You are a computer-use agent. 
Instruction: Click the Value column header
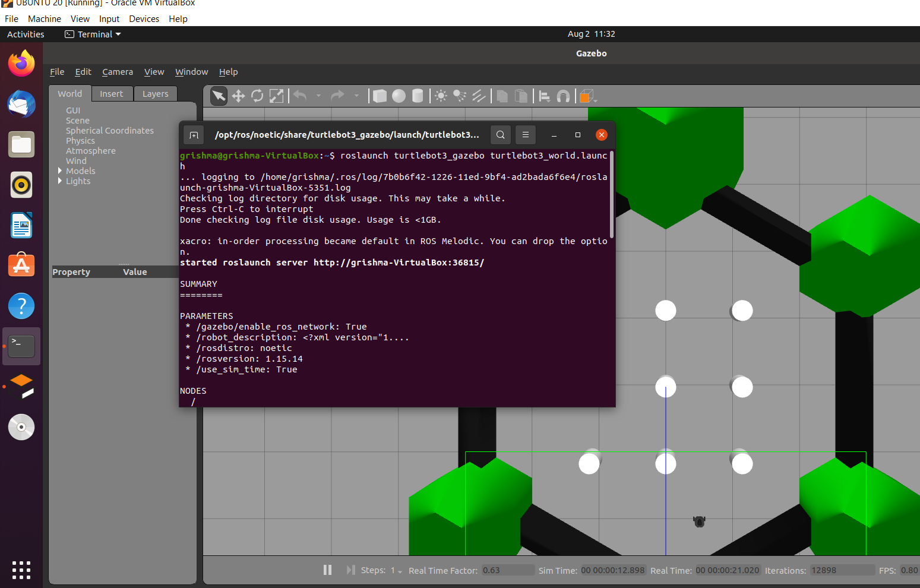click(135, 272)
